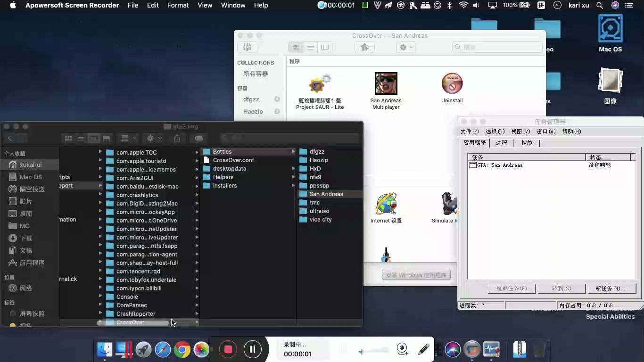Image resolution: width=644 pixels, height=362 pixels.
Task: Select 所有容器 in CrossOver sidebar
Action: [256, 74]
